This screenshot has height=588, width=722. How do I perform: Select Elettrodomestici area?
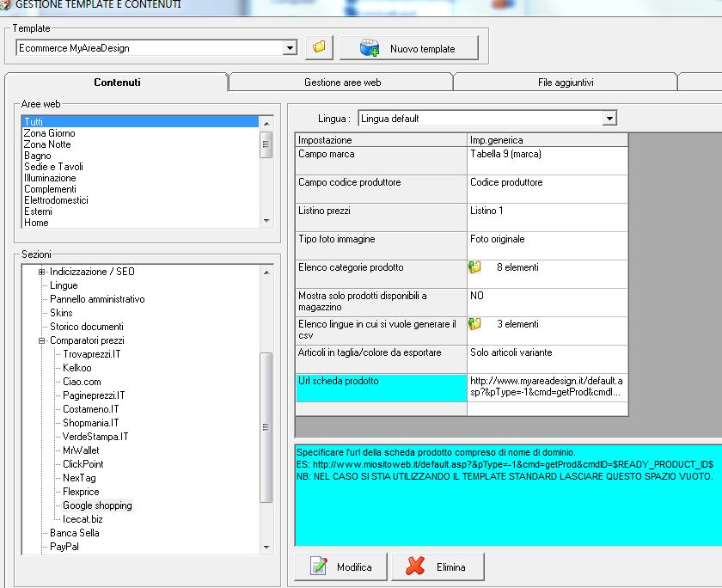click(x=56, y=200)
